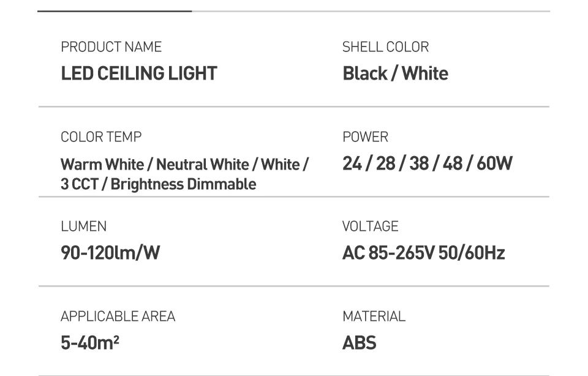This screenshot has height=376, width=588.
Task: Click the PRODUCT NAME label
Action: pos(111,47)
